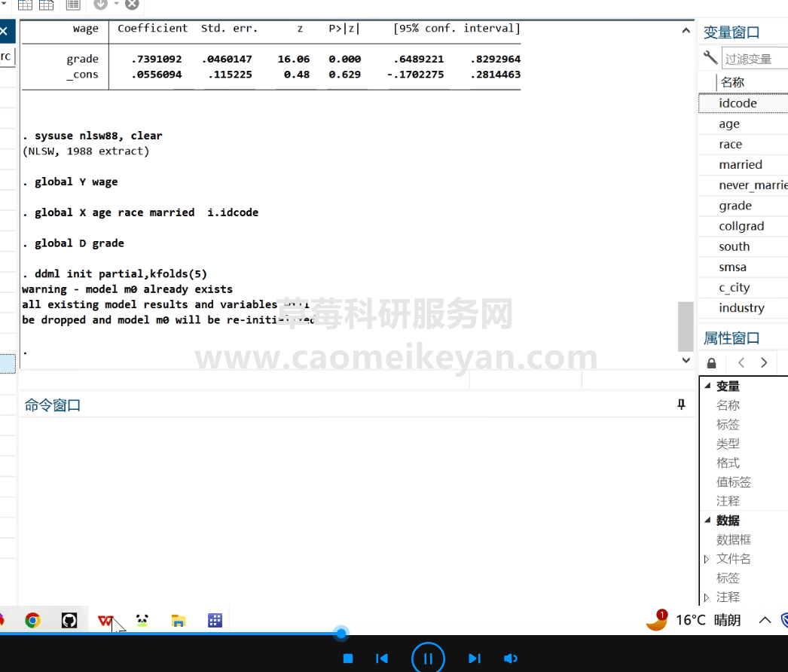788x672 pixels.
Task: Go to previous variable in properties window
Action: coord(741,362)
